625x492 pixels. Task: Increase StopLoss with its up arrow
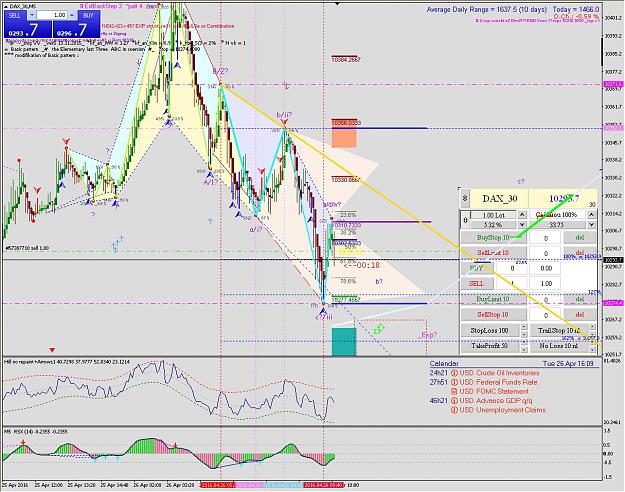tap(524, 327)
